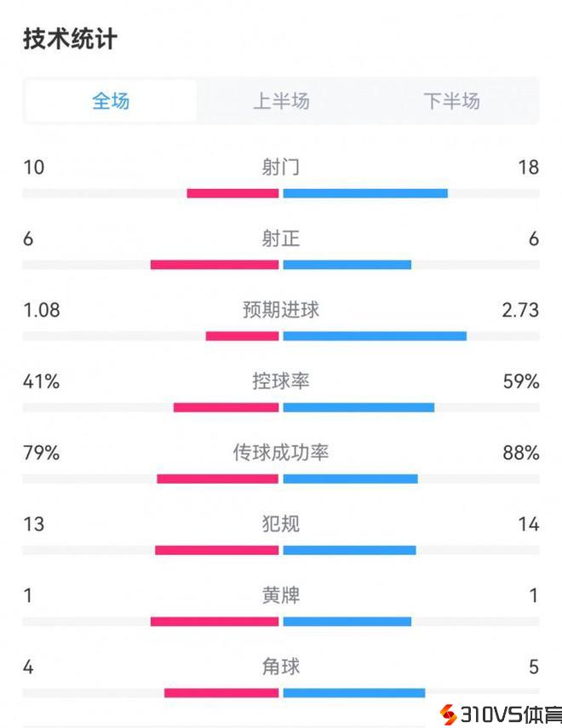
Task: Select the 全场 tab
Action: 111,101
